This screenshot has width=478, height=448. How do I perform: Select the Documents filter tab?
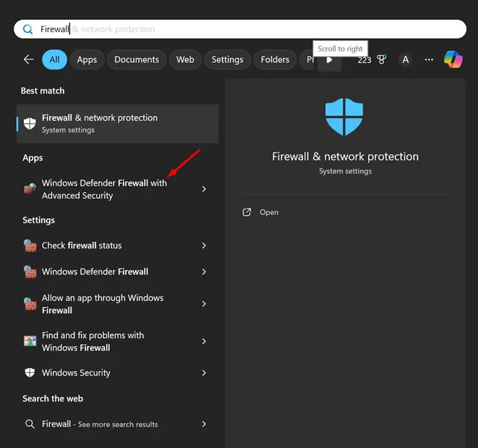[137, 59]
